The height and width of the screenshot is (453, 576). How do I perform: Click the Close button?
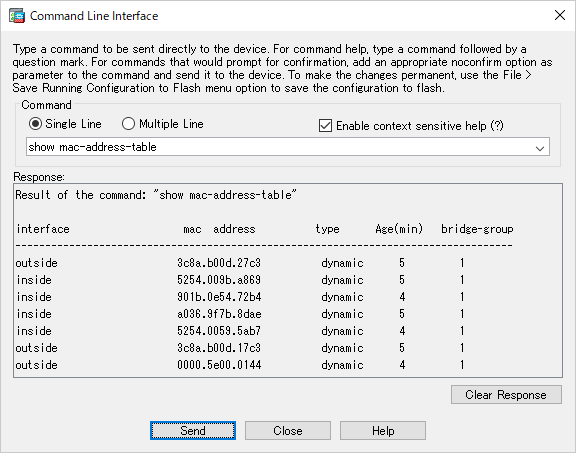[x=288, y=431]
